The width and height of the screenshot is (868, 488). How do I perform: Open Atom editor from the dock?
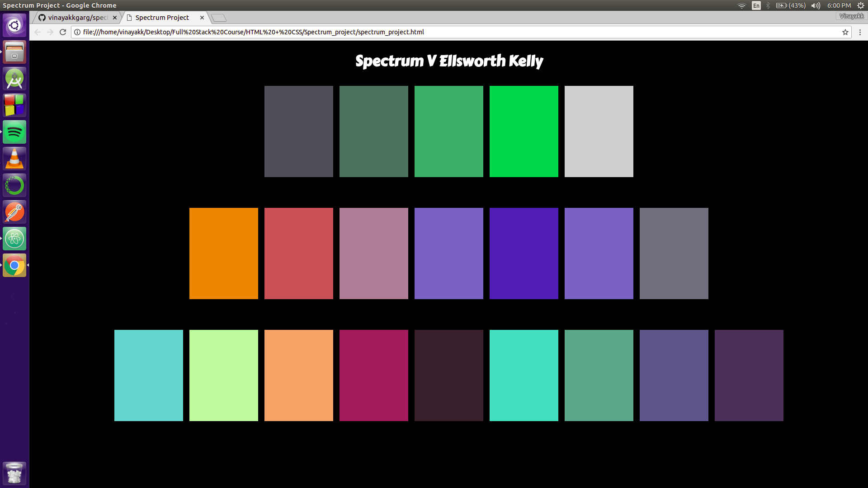point(14,239)
